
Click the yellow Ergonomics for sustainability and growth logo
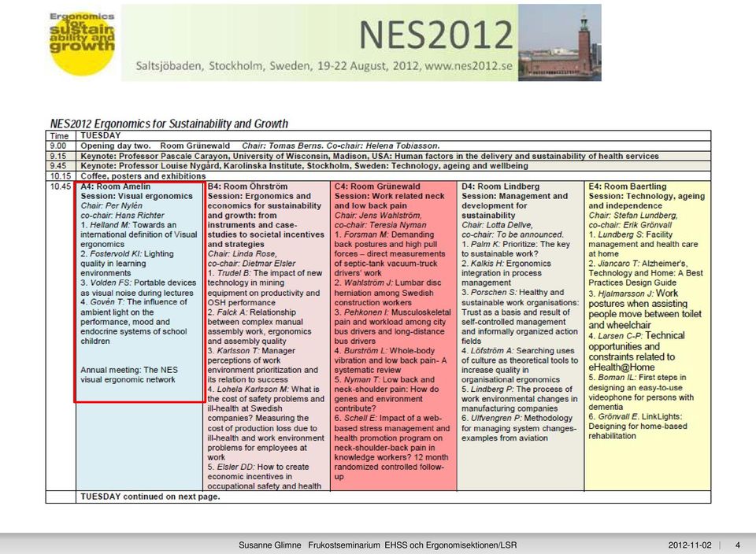(82, 43)
